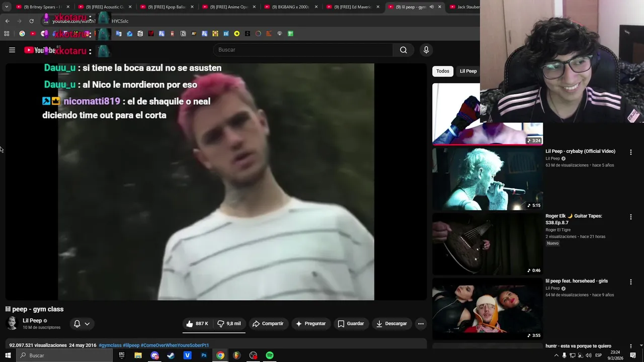Open Chrome apps grid in bookmarks bar
This screenshot has width=644, height=362.
(x=7, y=34)
